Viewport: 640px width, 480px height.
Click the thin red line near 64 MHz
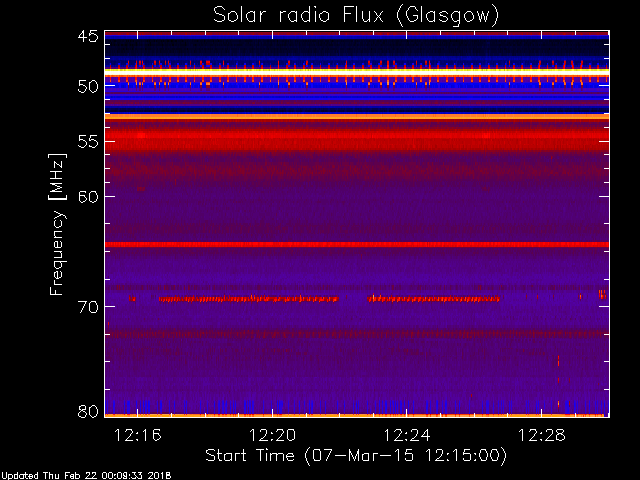tap(357, 244)
